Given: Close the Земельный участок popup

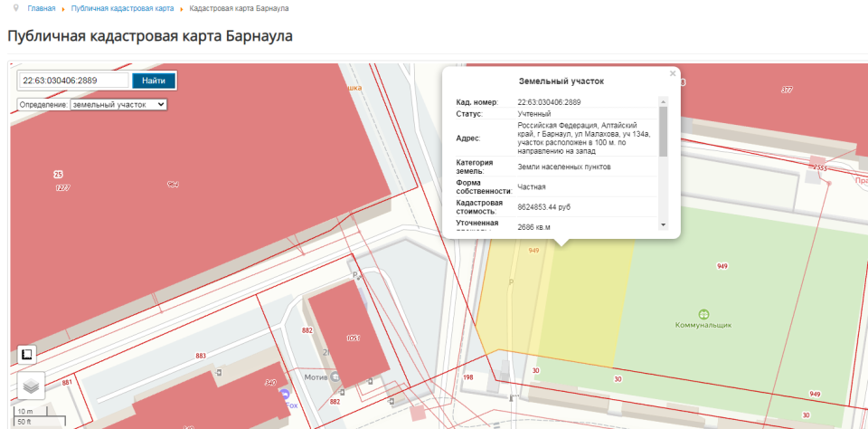Looking at the screenshot, I should click(672, 73).
